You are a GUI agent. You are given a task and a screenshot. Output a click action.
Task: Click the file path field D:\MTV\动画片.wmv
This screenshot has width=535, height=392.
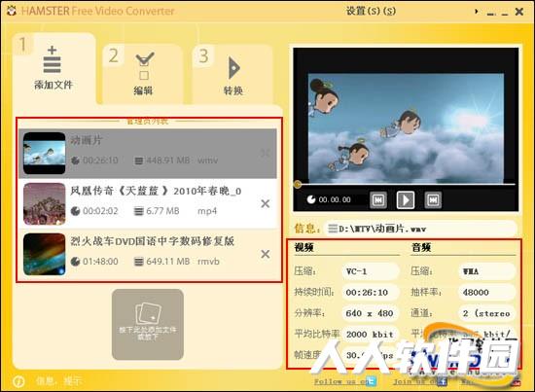420,229
